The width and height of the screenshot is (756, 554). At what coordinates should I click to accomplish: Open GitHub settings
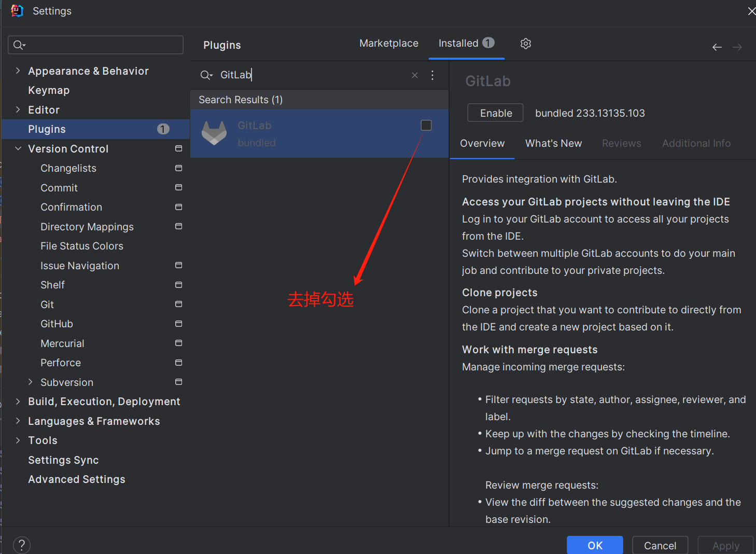pos(57,324)
